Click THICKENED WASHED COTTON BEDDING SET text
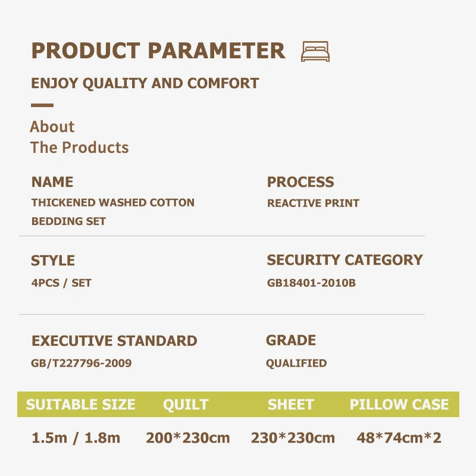This screenshot has height=476, width=476. [x=112, y=211]
